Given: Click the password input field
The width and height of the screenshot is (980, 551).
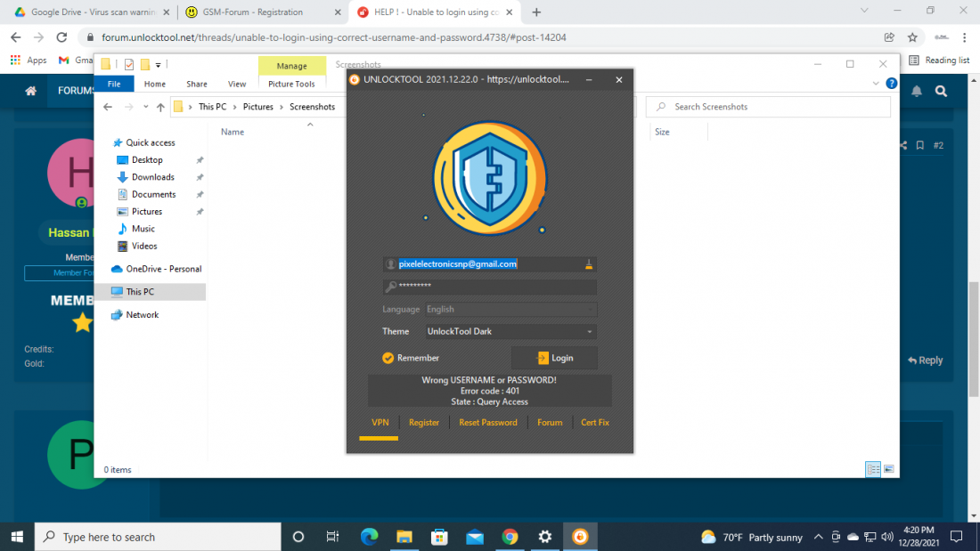Looking at the screenshot, I should (x=489, y=286).
